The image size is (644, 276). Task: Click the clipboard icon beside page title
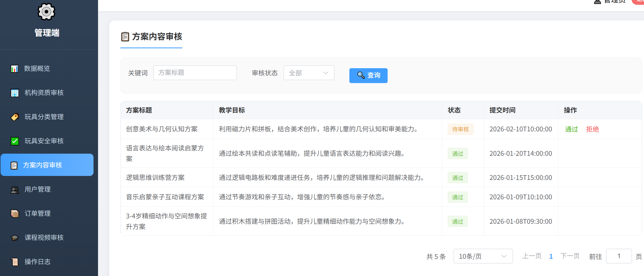coord(125,37)
